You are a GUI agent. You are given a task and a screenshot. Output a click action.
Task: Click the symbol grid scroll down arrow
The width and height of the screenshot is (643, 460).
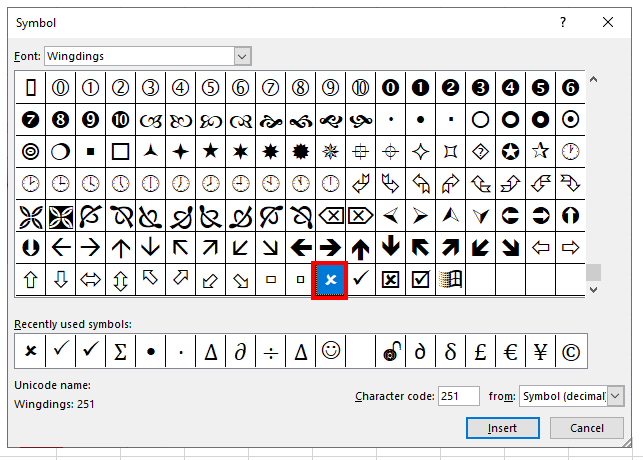pos(594,289)
